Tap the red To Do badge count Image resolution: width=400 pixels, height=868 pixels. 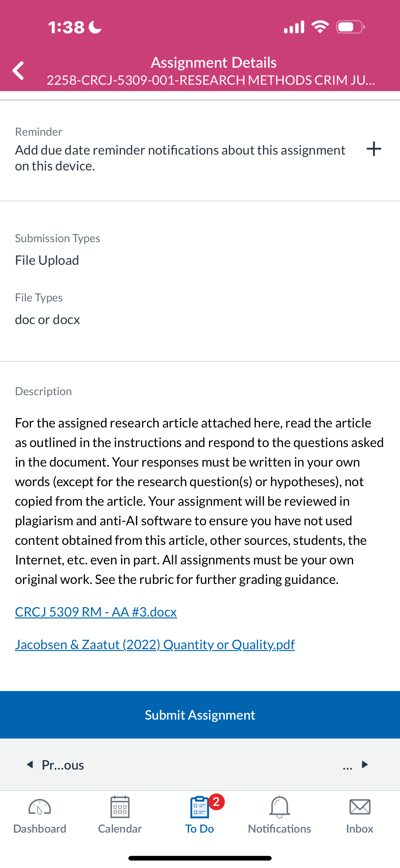(216, 802)
